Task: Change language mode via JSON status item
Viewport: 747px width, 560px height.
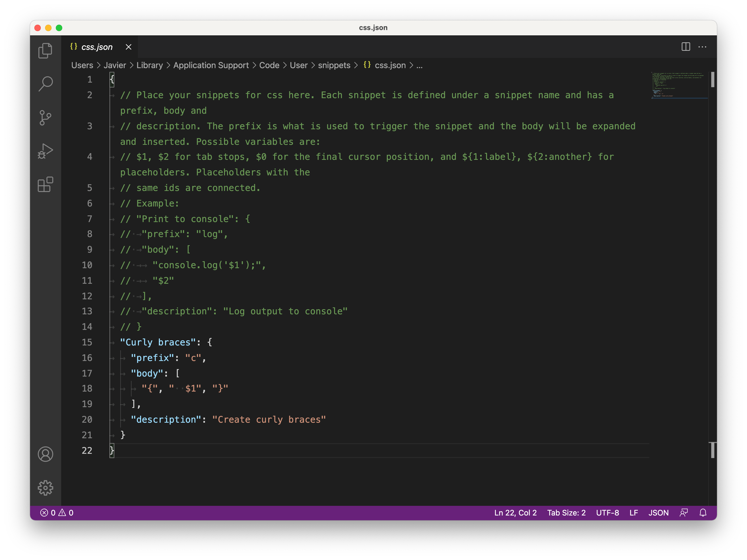Action: tap(658, 513)
